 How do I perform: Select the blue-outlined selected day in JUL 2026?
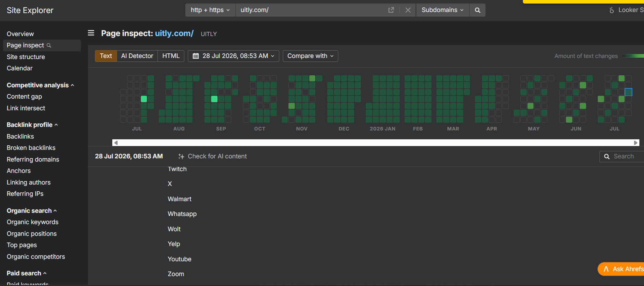[628, 92]
